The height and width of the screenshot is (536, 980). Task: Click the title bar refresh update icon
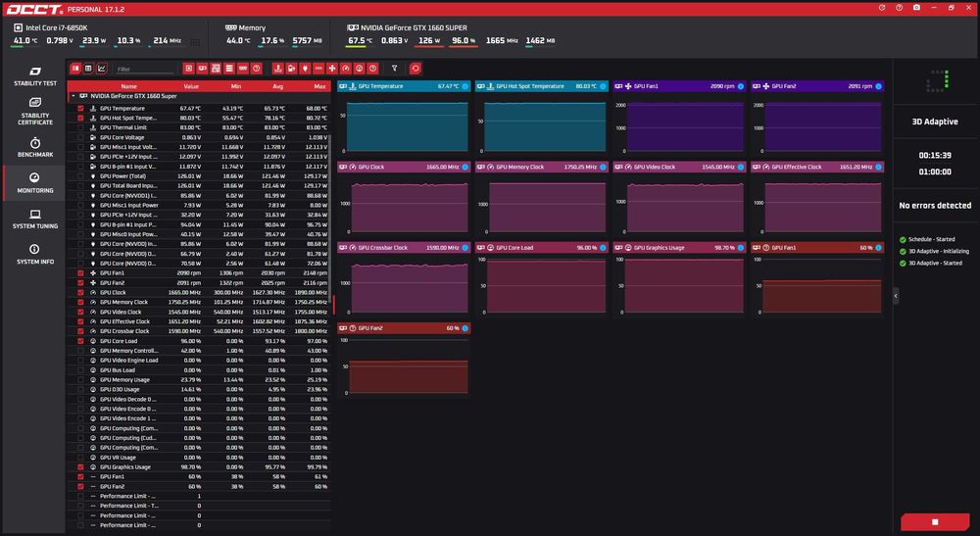coord(882,8)
